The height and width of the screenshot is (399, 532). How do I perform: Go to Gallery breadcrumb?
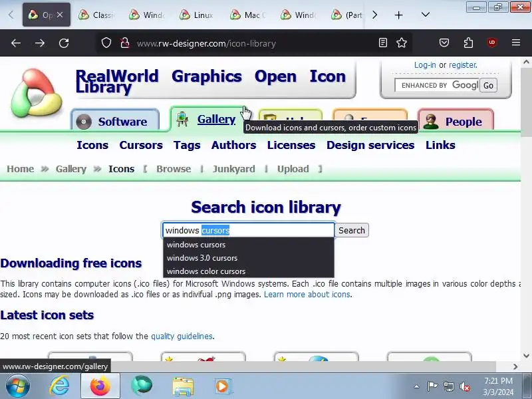(71, 169)
